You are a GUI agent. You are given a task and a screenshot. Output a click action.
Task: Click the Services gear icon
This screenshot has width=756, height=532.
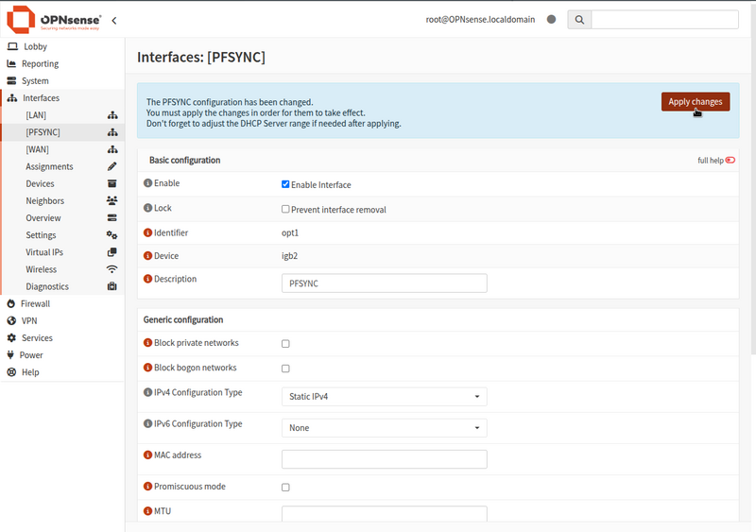pos(11,337)
